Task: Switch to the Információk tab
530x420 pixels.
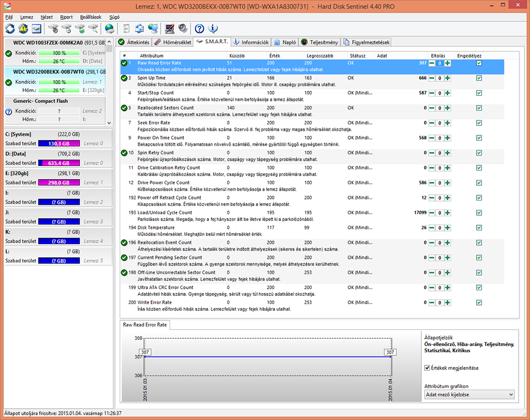Action: pyautogui.click(x=251, y=43)
